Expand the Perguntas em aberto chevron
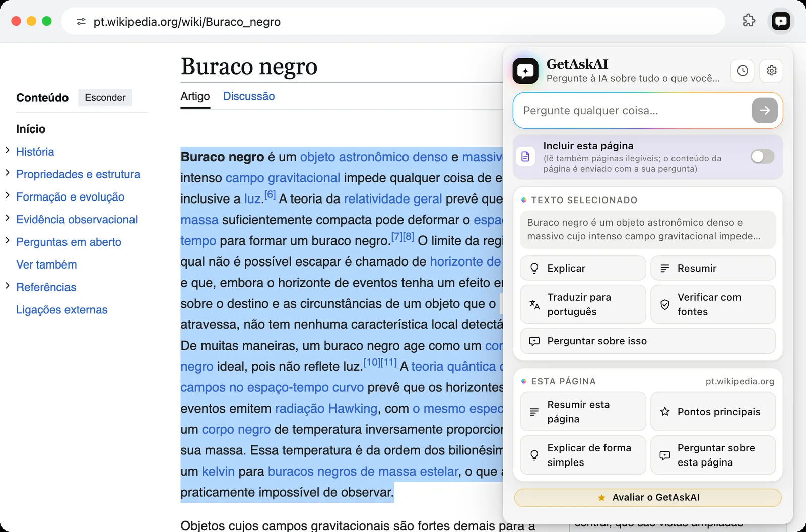Viewport: 806px width, 532px height. point(8,240)
